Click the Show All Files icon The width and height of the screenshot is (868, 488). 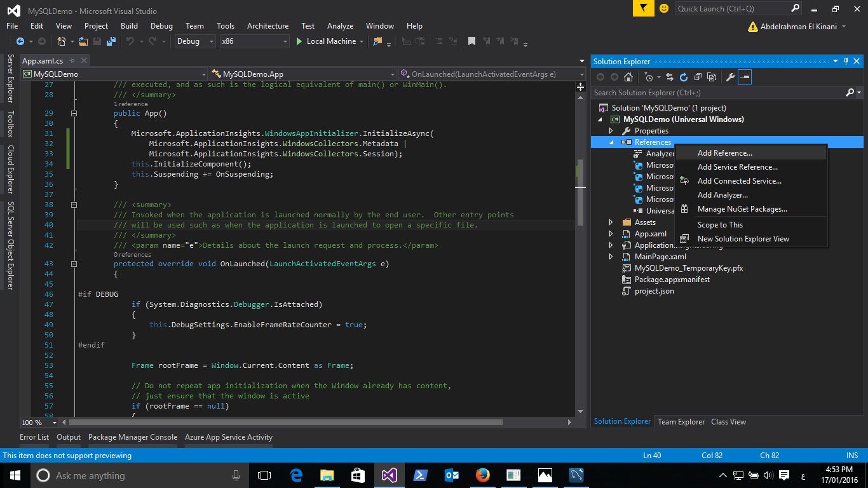tap(712, 77)
